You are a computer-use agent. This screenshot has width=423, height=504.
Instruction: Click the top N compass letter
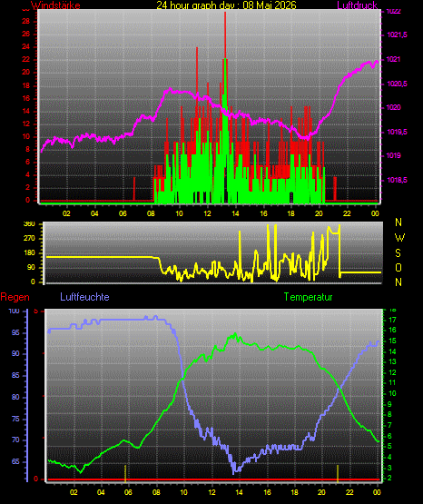[398, 222]
